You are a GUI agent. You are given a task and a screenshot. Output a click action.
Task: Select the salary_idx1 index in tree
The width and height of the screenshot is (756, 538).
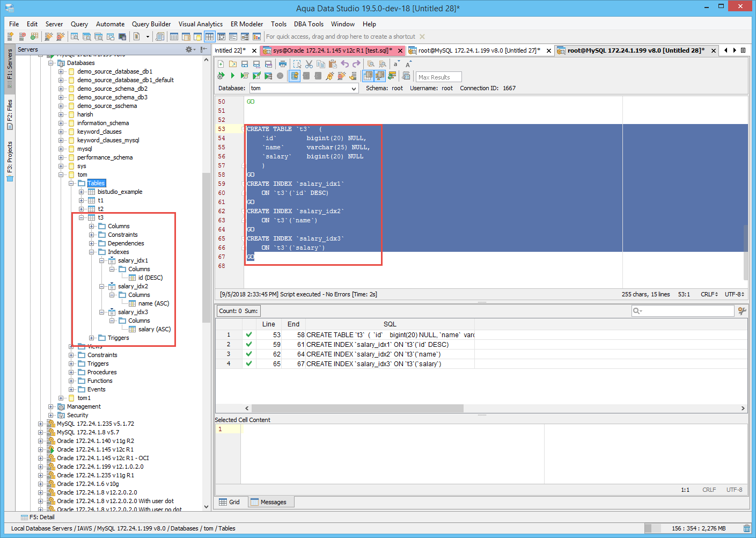coord(133,260)
